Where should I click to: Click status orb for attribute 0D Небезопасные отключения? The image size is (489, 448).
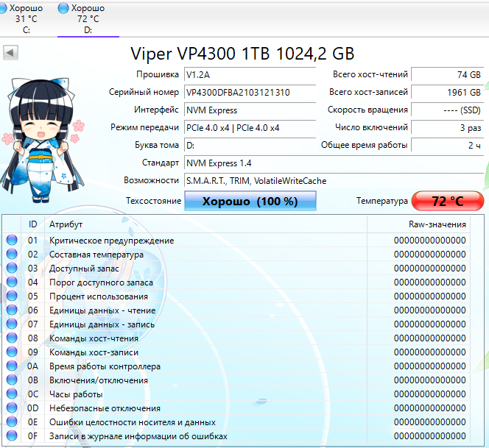[12, 408]
